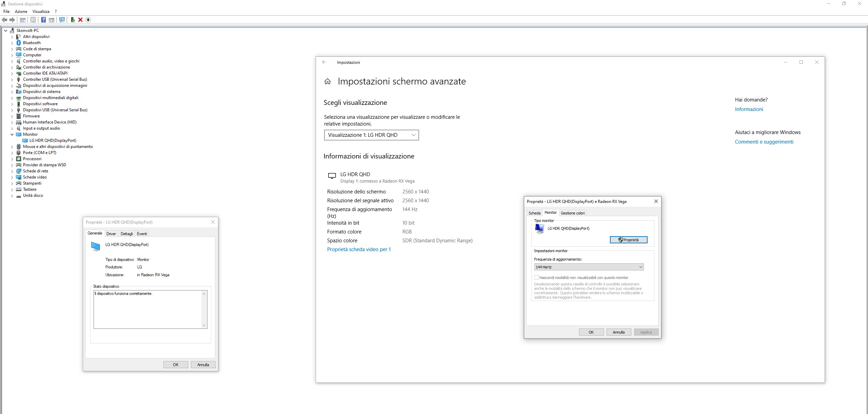The image size is (868, 414).
Task: Open the Azione menu
Action: (x=21, y=12)
